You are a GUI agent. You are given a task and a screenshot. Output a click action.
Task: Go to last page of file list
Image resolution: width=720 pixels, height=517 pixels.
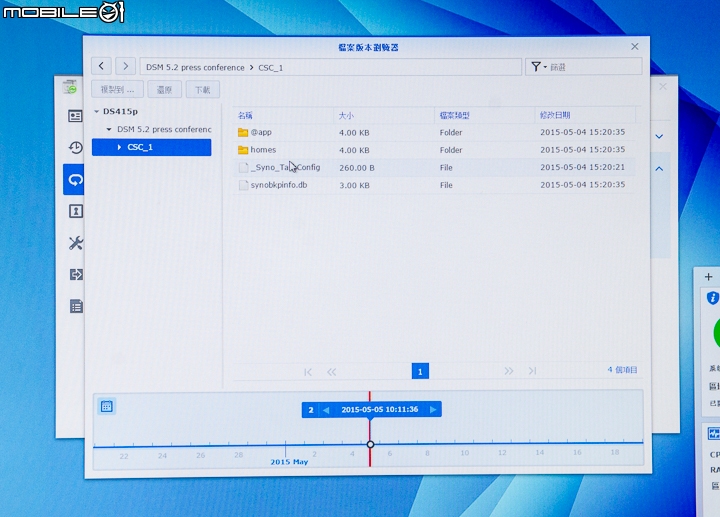(532, 371)
